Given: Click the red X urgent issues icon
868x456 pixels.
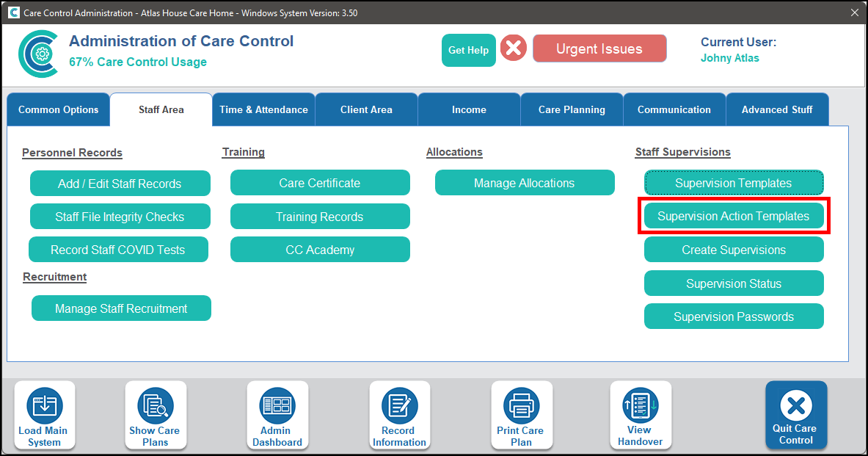Looking at the screenshot, I should (x=514, y=49).
